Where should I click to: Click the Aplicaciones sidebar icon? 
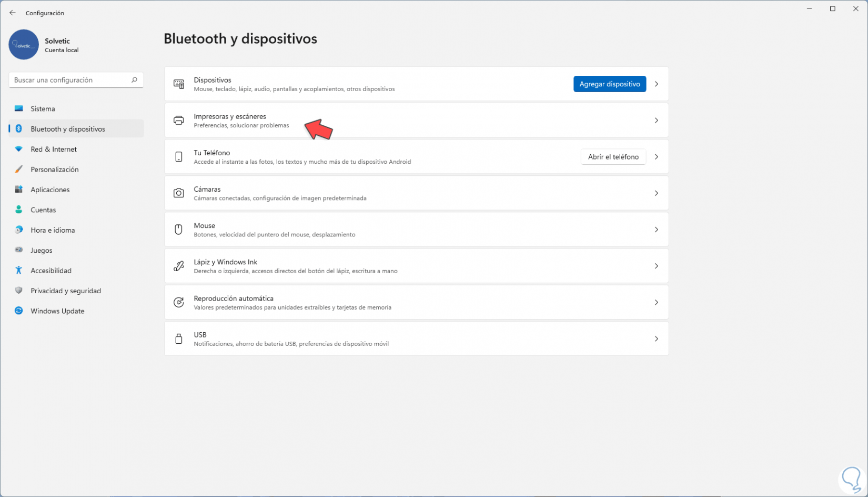coord(19,190)
